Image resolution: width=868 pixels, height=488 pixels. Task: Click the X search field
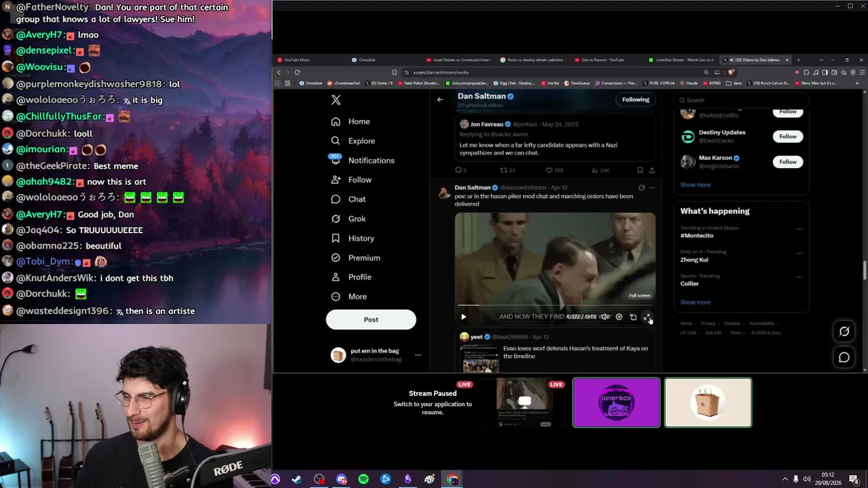point(741,100)
